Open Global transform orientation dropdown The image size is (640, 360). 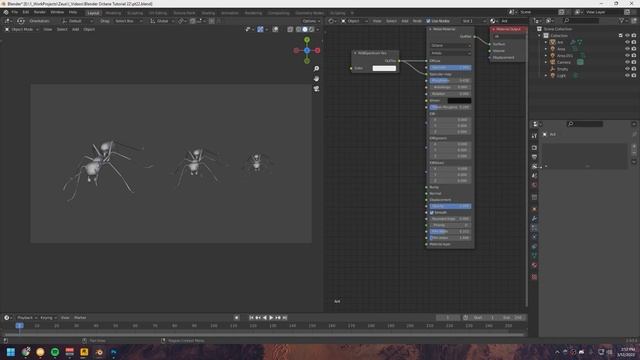pos(162,21)
